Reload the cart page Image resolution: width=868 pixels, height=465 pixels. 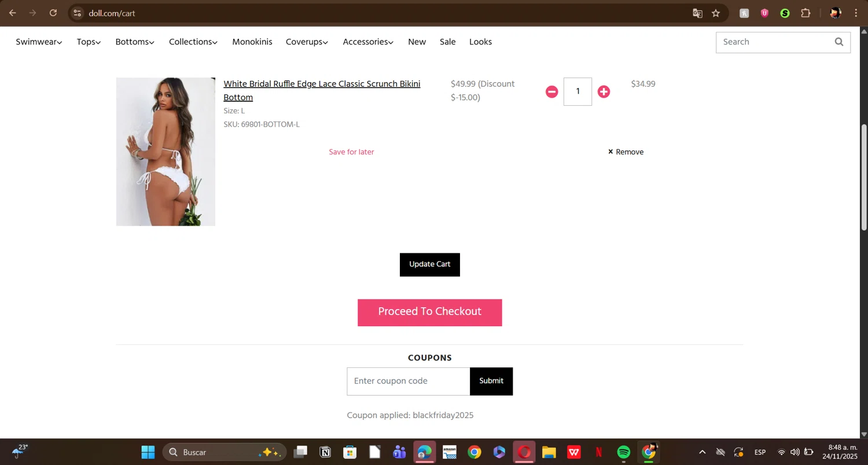(53, 13)
